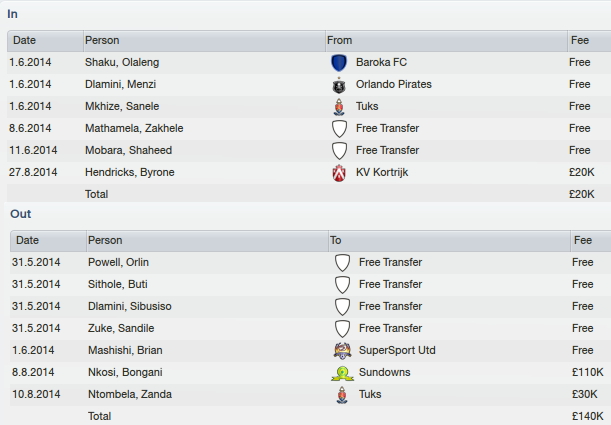Screen dimensions: 611x425
Task: Click the blank shield beside Mathamela's Free Transfer
Action: (339, 129)
